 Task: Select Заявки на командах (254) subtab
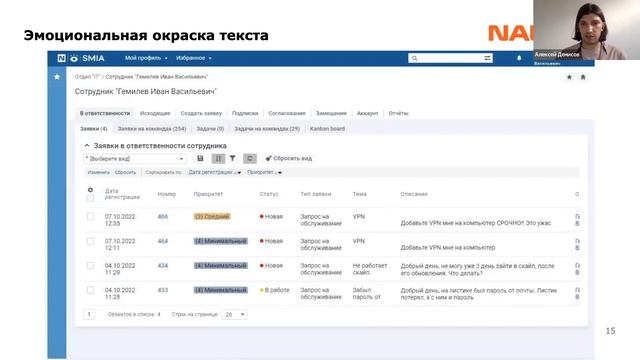point(152,129)
